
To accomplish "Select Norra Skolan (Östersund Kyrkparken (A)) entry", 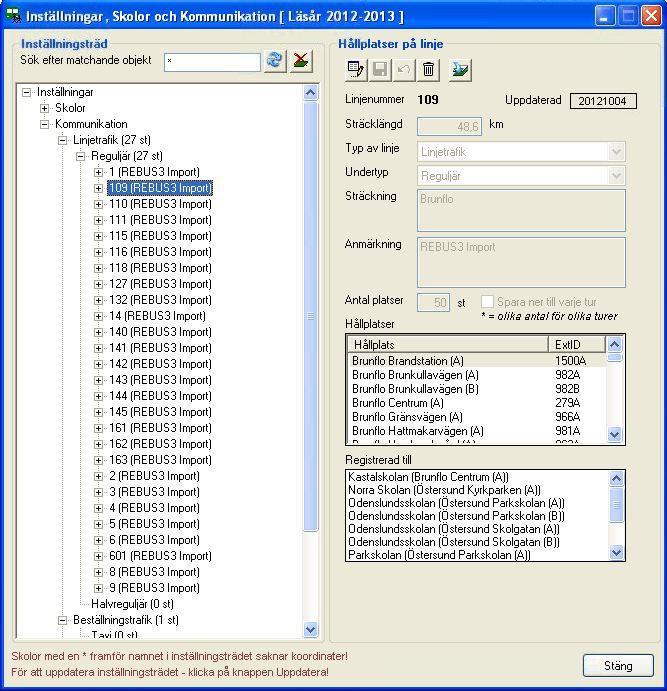I will (478, 490).
